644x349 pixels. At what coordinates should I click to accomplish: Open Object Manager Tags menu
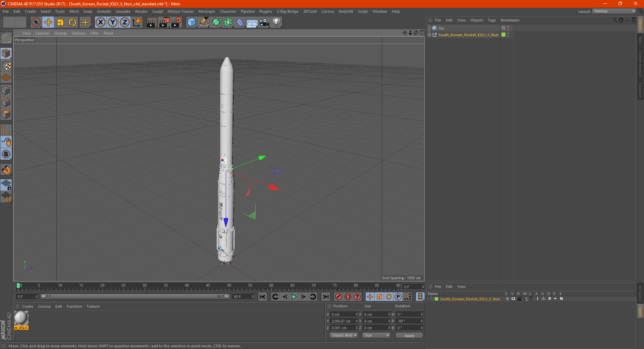point(492,20)
